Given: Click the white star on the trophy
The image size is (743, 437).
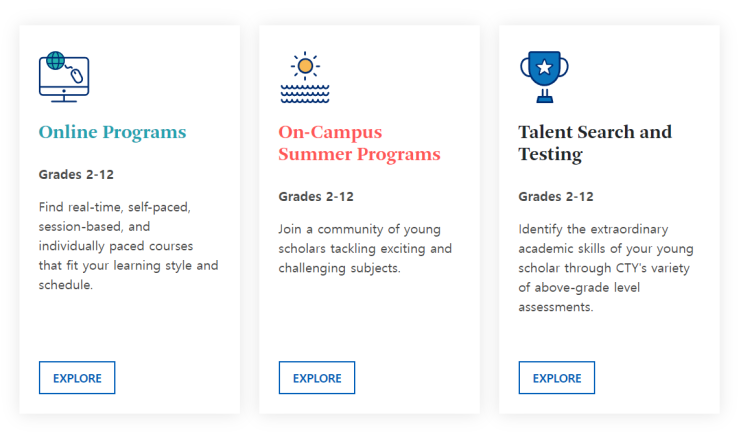Looking at the screenshot, I should [x=544, y=67].
